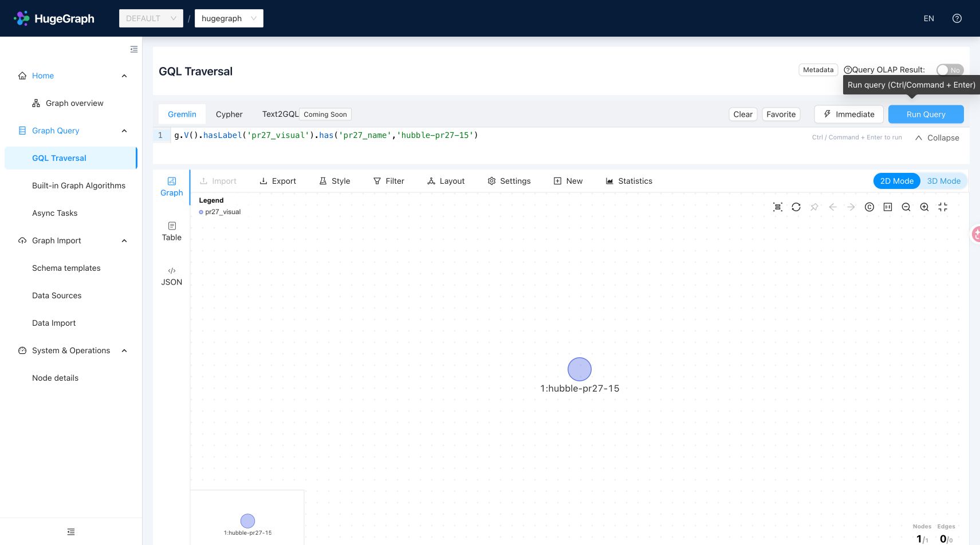This screenshot has height=545, width=980.
Task: Click the Immediate button
Action: 849,114
